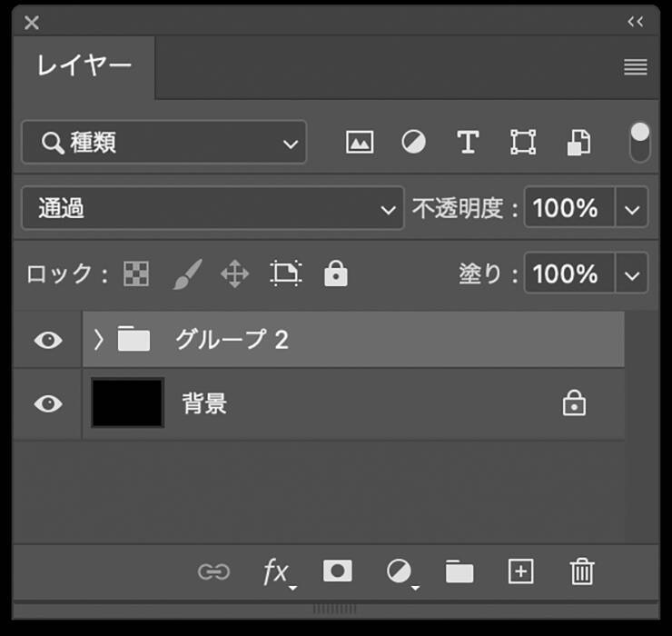
Task: Create a new group folder
Action: [460, 571]
